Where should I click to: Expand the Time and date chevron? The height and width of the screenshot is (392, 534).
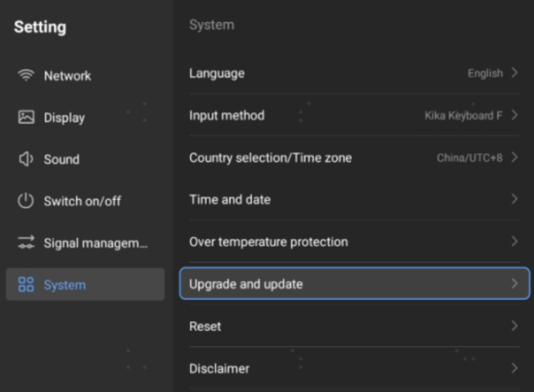tap(515, 199)
